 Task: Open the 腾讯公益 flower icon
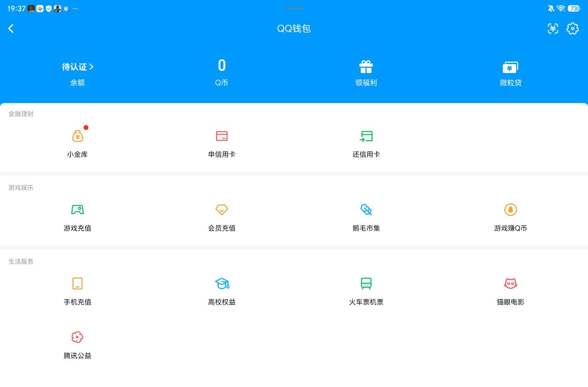[x=77, y=337]
